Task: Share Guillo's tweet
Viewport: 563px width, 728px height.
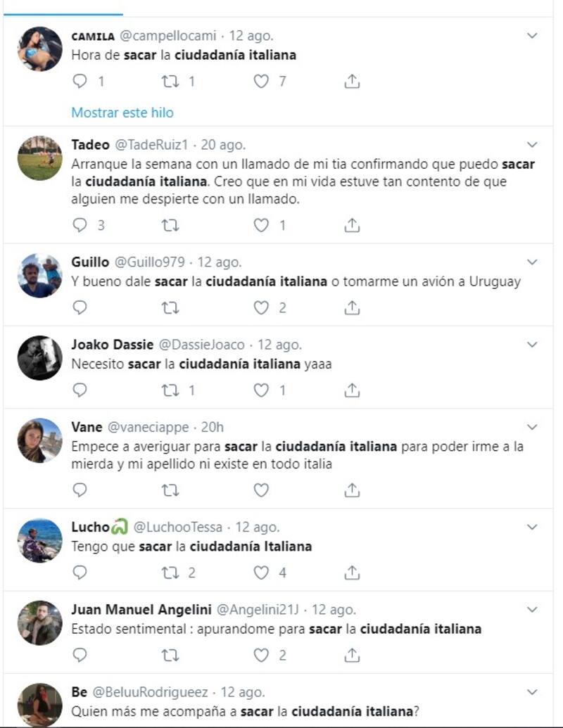Action: [x=353, y=307]
